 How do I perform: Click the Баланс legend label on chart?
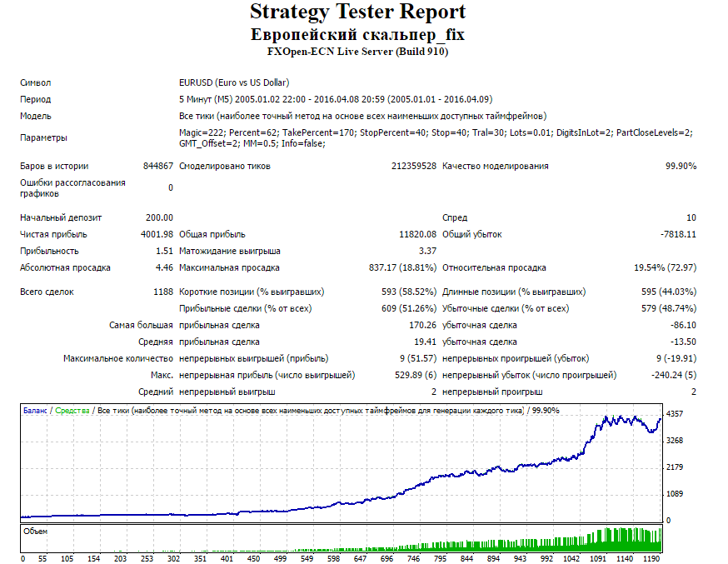point(35,411)
